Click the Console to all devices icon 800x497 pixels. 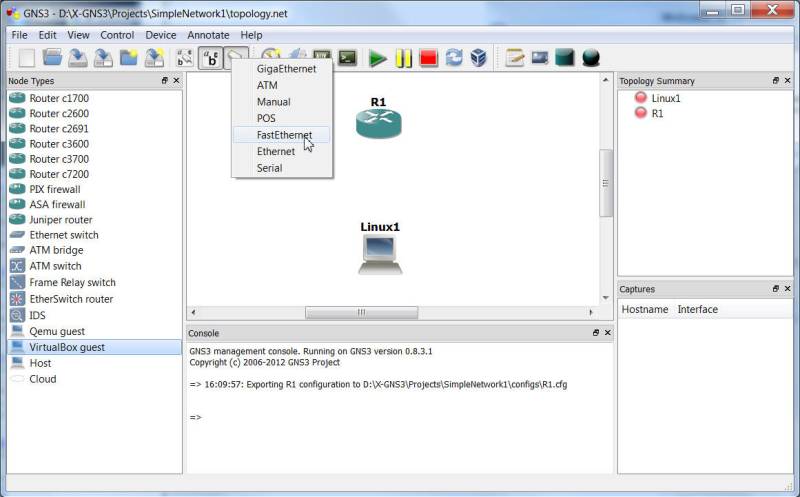pyautogui.click(x=347, y=58)
